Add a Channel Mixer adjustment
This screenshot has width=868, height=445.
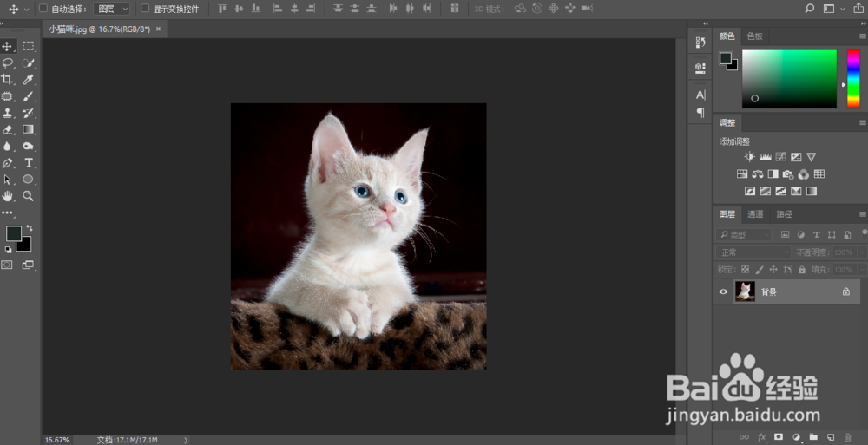[804, 174]
